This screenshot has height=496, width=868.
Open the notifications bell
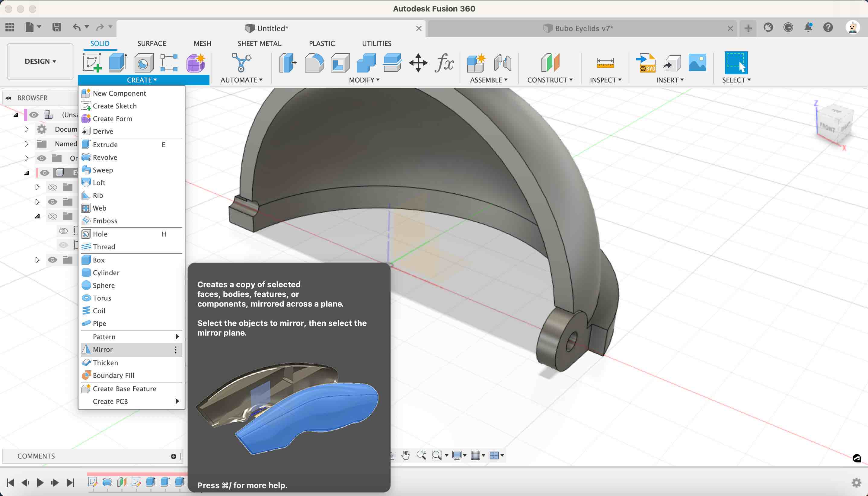[x=808, y=27]
